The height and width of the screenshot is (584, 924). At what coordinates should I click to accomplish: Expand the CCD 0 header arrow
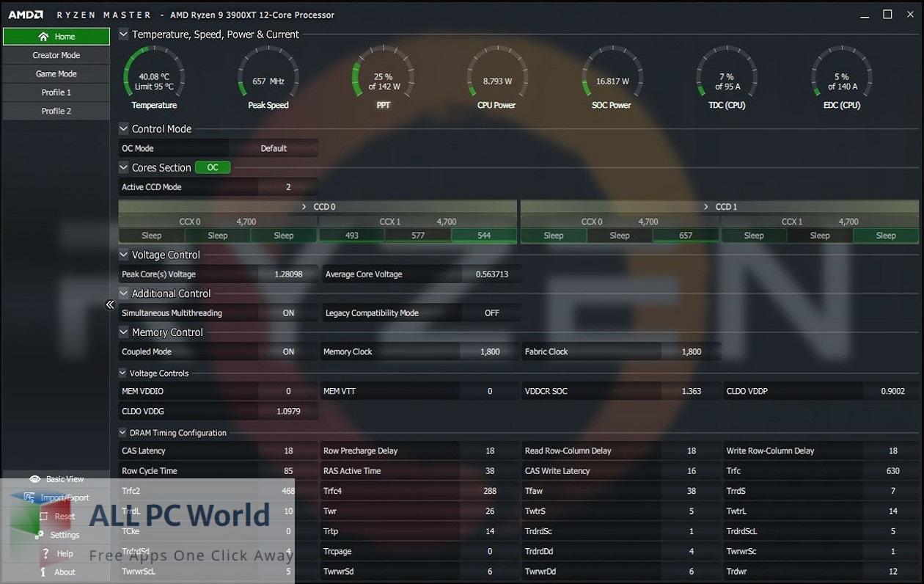(x=304, y=207)
